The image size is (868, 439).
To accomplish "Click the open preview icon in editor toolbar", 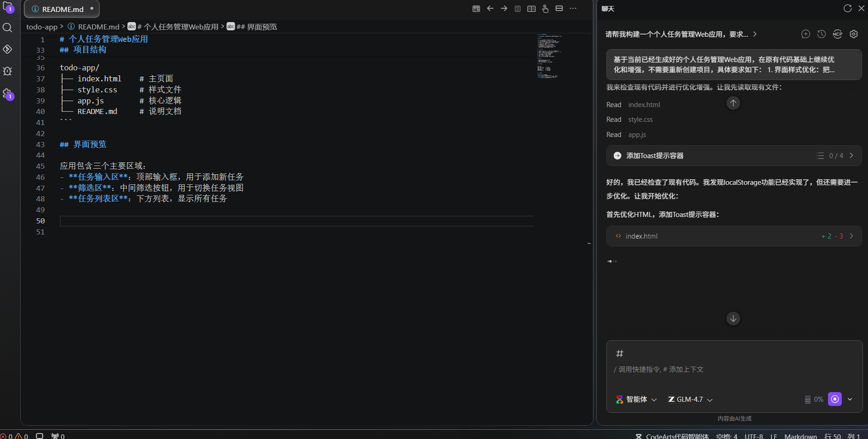I will 476,9.
